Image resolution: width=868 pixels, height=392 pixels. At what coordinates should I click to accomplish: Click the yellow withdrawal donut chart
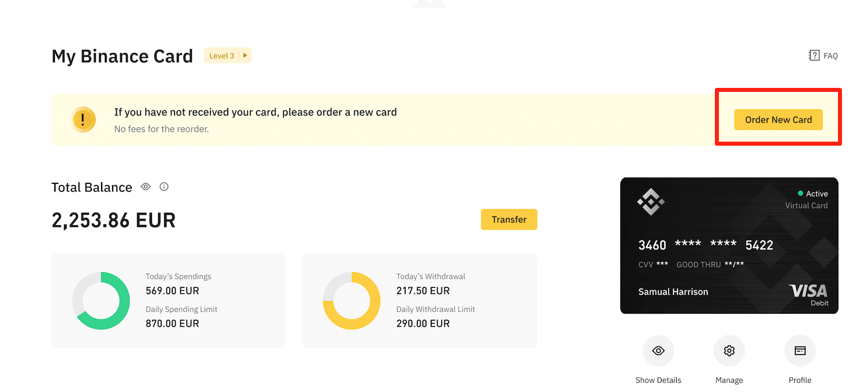tap(352, 301)
